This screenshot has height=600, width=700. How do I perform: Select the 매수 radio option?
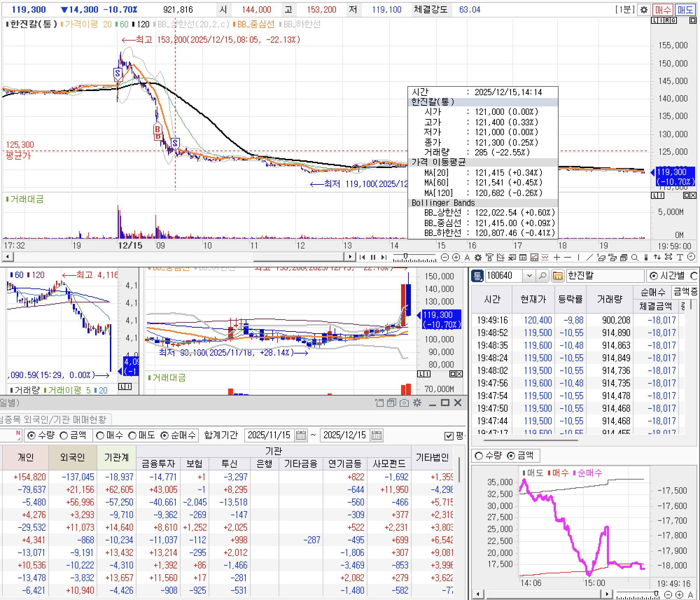click(100, 435)
